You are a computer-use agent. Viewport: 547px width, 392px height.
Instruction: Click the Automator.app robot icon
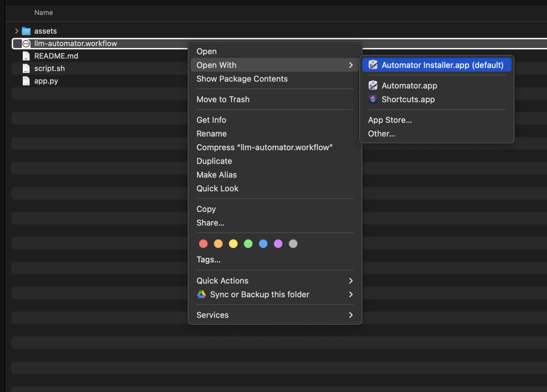(373, 86)
